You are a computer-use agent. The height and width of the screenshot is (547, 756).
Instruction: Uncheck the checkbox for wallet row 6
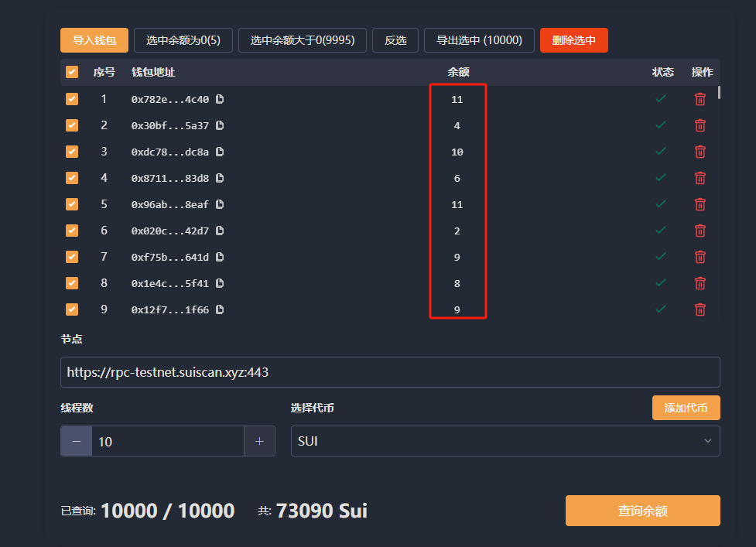click(72, 231)
